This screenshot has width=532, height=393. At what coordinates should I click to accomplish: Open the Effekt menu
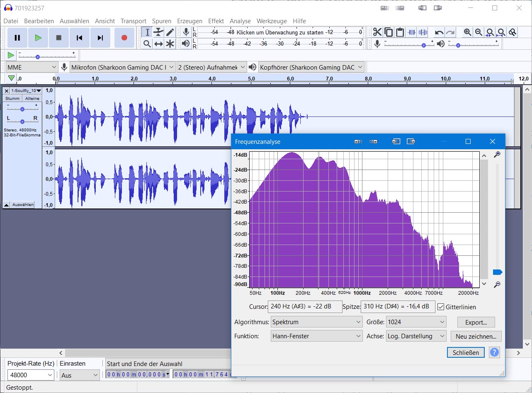(216, 21)
